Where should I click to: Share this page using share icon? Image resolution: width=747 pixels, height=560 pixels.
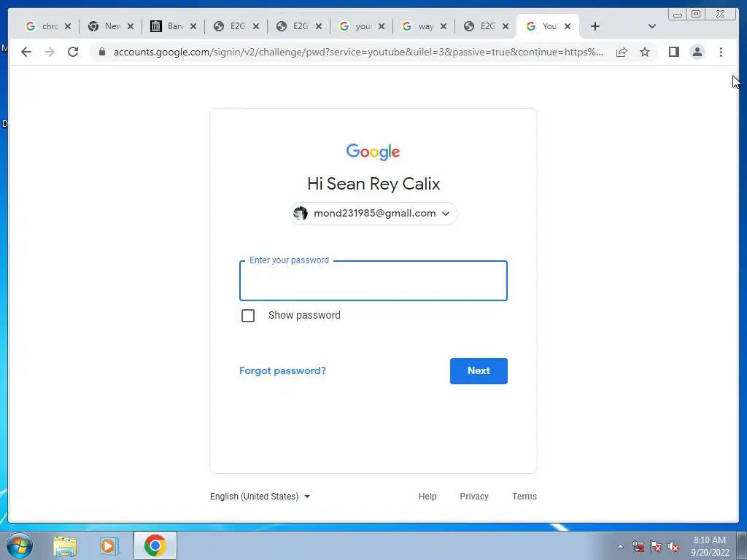pos(622,52)
